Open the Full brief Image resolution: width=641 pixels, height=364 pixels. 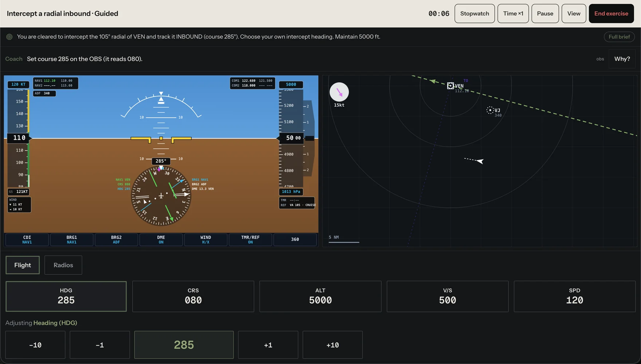619,37
